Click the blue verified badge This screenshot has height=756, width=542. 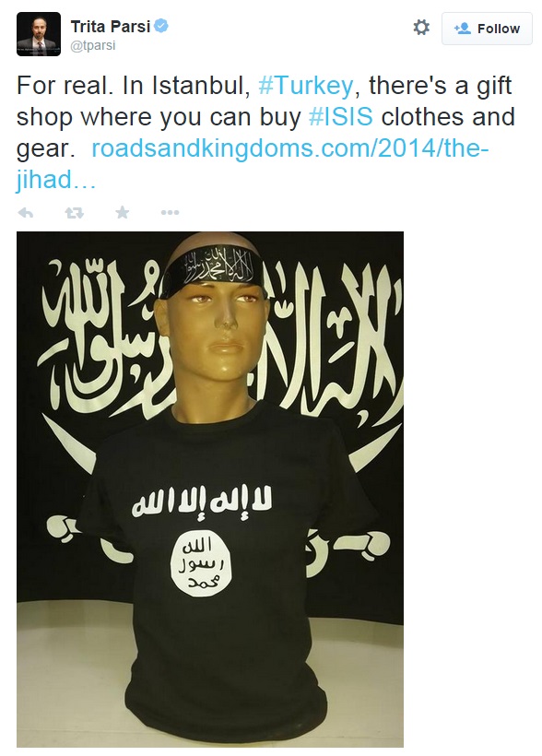tap(161, 26)
